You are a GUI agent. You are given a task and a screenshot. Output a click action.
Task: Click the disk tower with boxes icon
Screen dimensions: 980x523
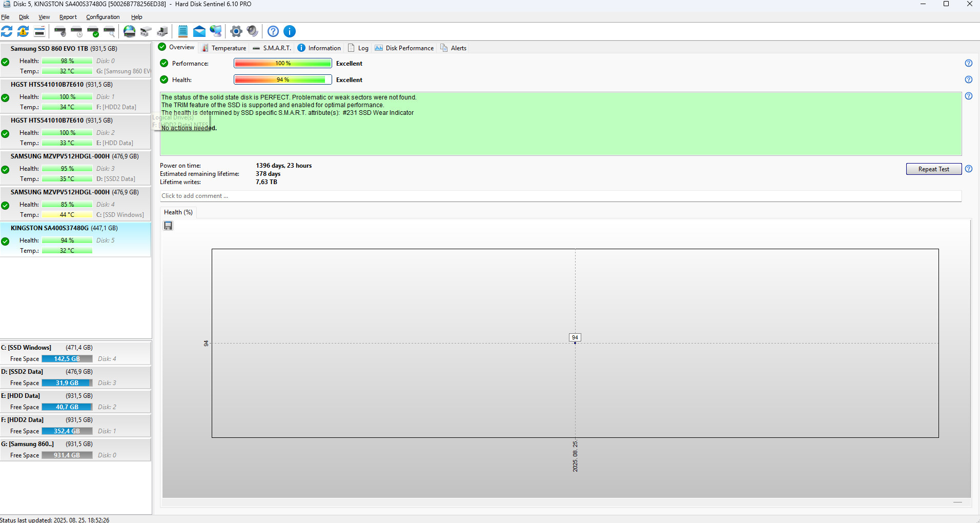[162, 31]
